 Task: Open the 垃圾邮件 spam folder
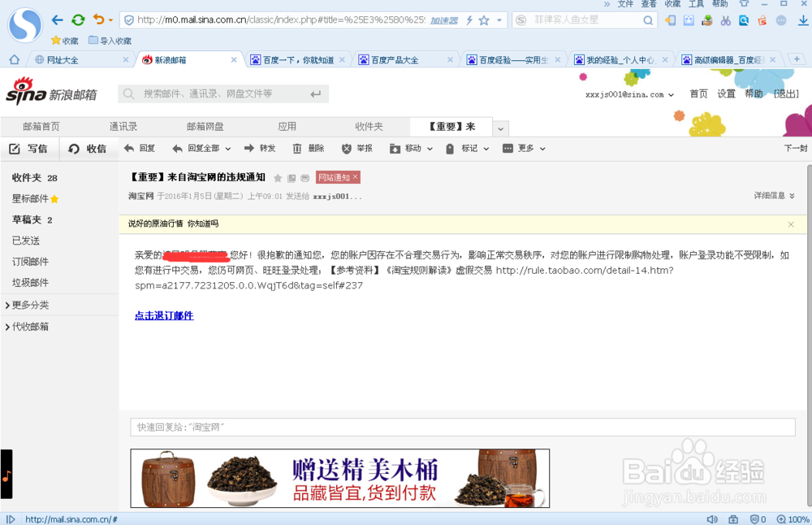(x=30, y=283)
